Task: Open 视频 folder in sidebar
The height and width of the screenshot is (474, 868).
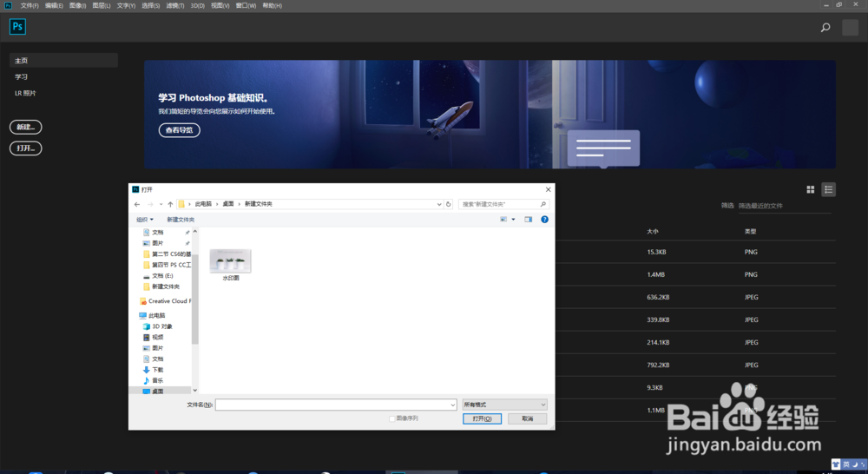Action: (x=154, y=337)
